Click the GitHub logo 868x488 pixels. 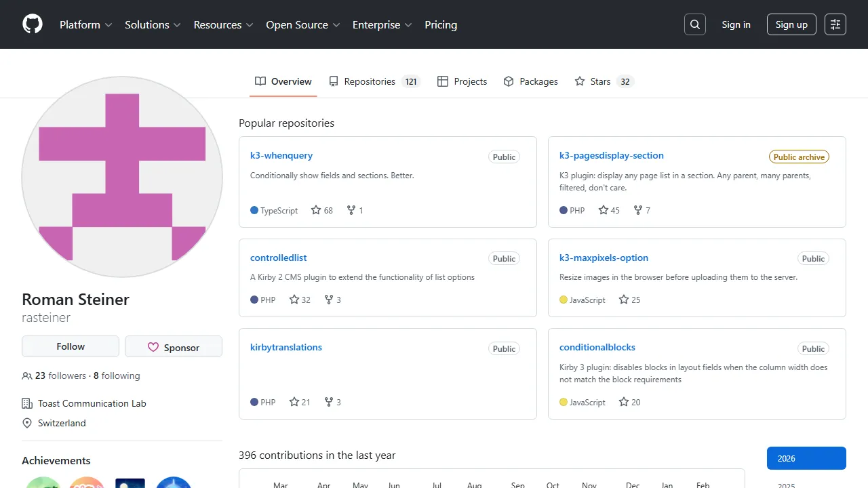[32, 24]
